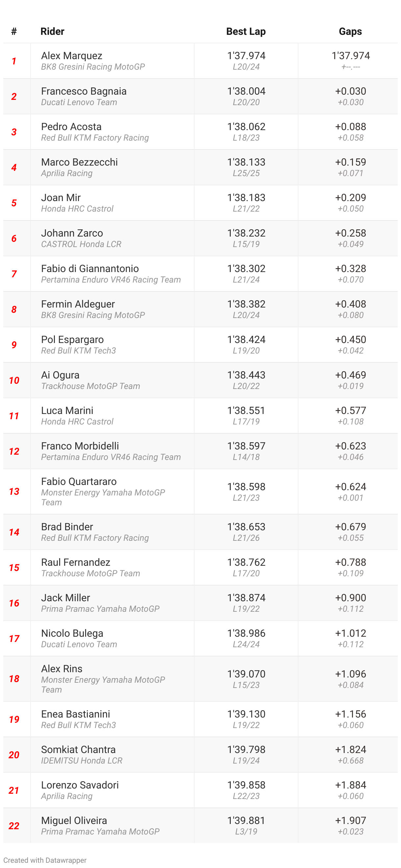The height and width of the screenshot is (868, 401).
Task: Select Miguel Oliveira rider name
Action: click(74, 820)
